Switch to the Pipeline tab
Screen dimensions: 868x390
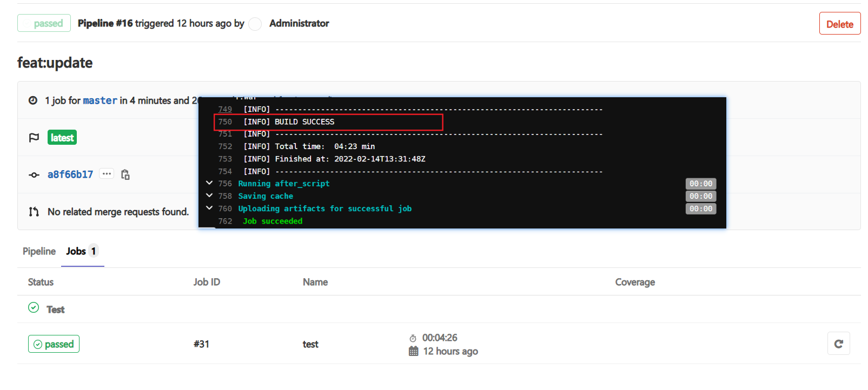(39, 251)
